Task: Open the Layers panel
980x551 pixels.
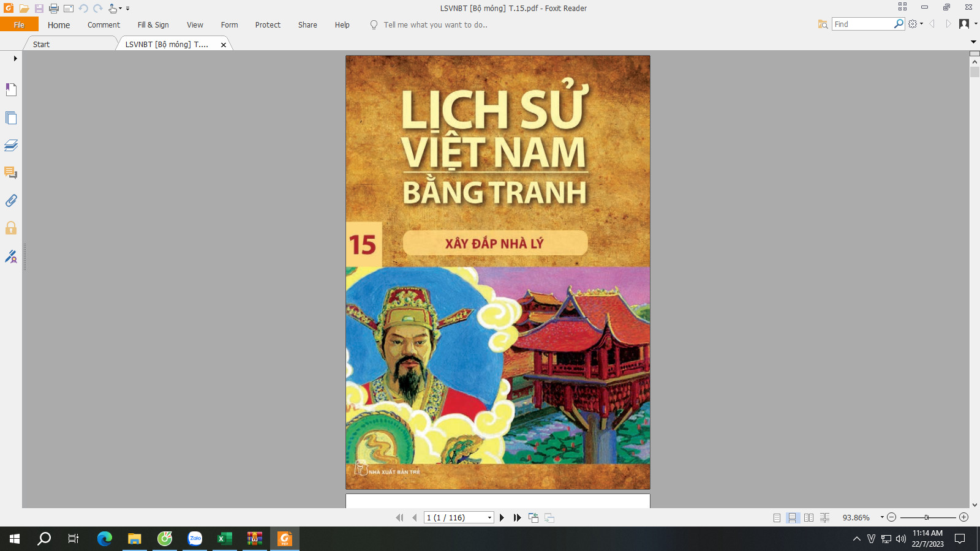Action: (x=11, y=145)
